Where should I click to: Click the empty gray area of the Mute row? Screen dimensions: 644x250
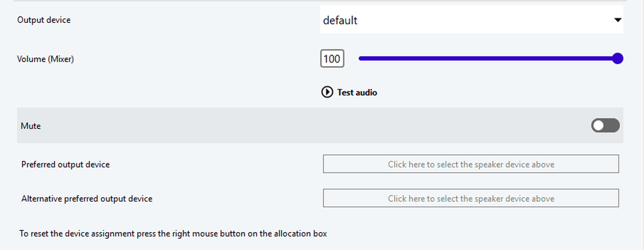coord(290,126)
